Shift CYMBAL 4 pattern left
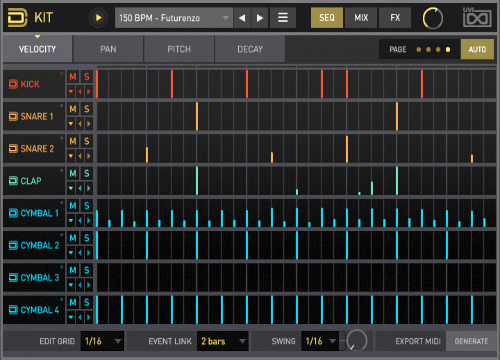This screenshot has width=500, height=360. 80,317
